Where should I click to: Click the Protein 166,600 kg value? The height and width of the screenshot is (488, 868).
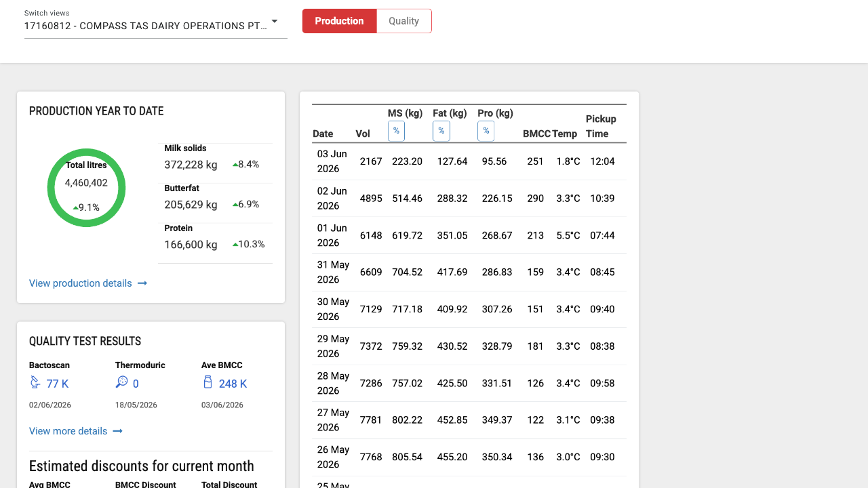pyautogui.click(x=191, y=245)
